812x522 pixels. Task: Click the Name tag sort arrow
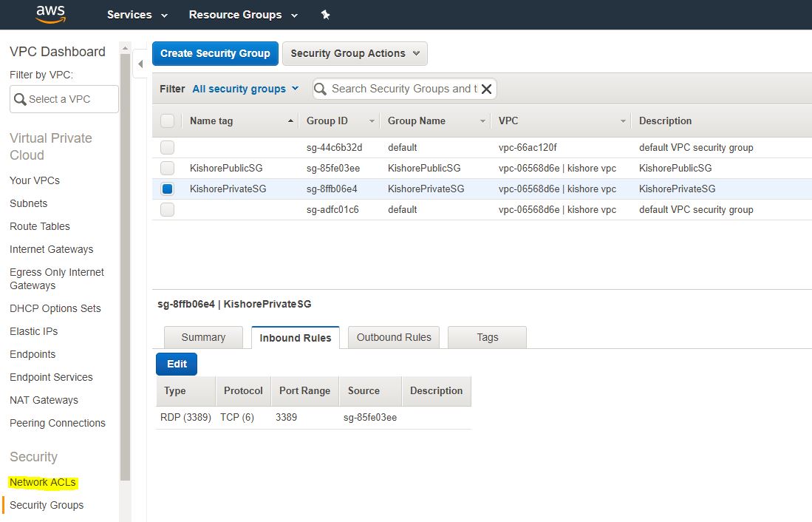pyautogui.click(x=291, y=121)
